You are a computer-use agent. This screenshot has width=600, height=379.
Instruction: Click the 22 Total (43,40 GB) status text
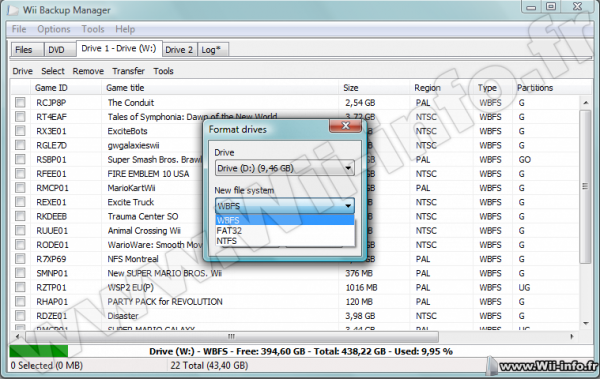click(209, 366)
